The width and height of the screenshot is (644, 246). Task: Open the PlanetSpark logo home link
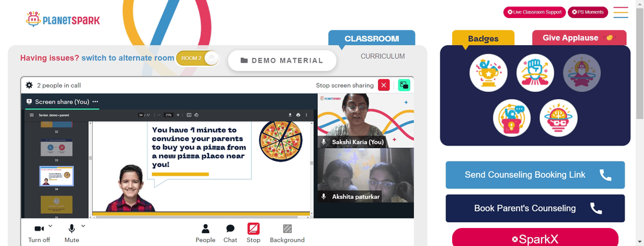click(63, 19)
